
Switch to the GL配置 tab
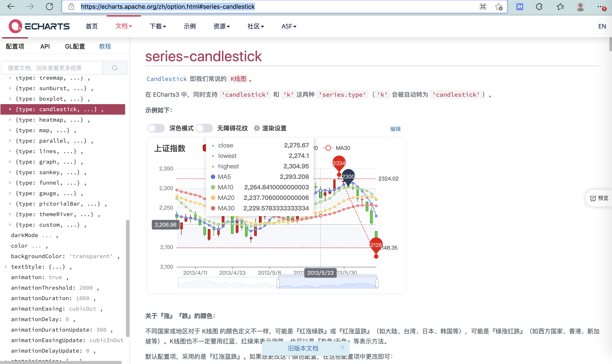click(75, 46)
